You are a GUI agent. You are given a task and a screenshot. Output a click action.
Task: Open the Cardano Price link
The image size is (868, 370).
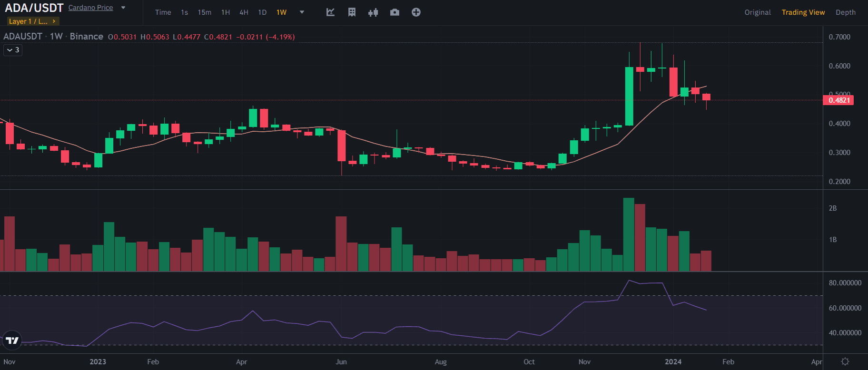click(90, 8)
